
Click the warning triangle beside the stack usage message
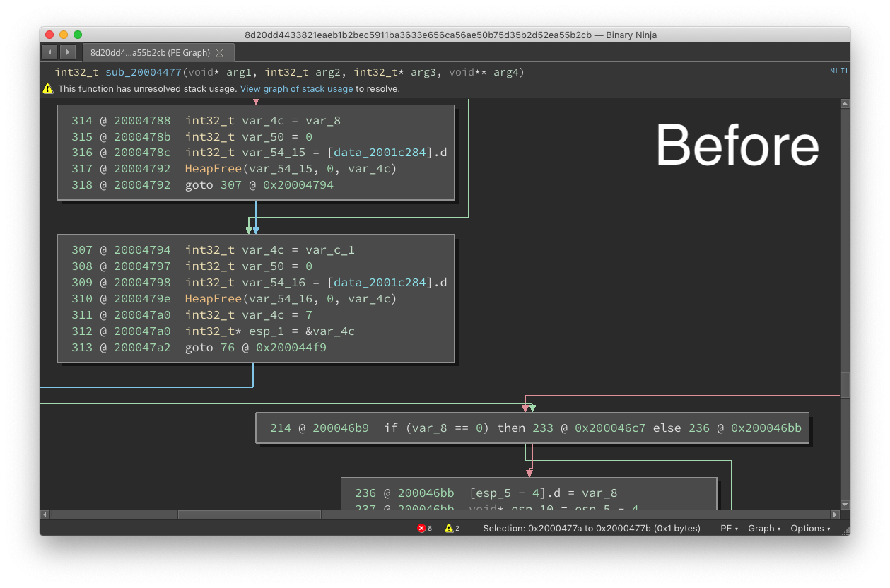tap(47, 88)
